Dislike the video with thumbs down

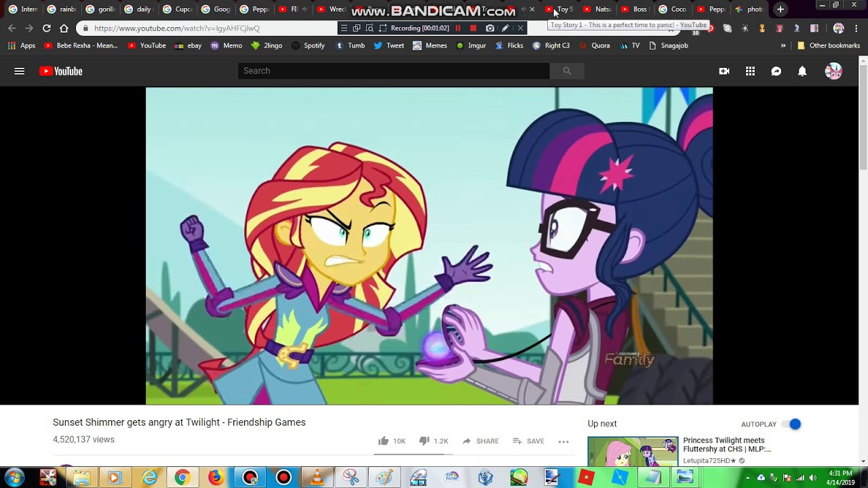pyautogui.click(x=425, y=441)
